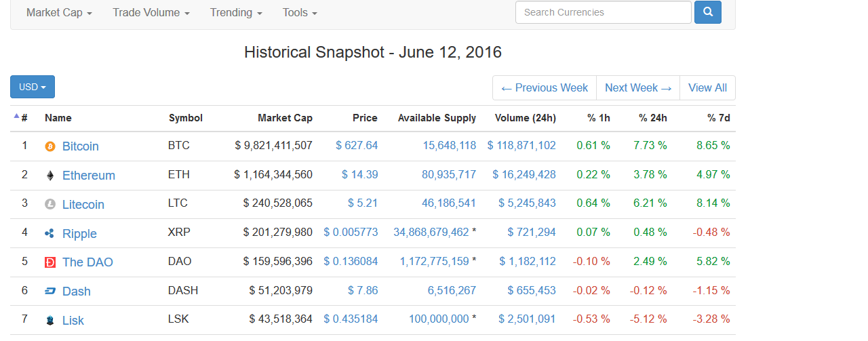868x341 pixels.
Task: Sort by % 7d column header
Action: [x=718, y=118]
